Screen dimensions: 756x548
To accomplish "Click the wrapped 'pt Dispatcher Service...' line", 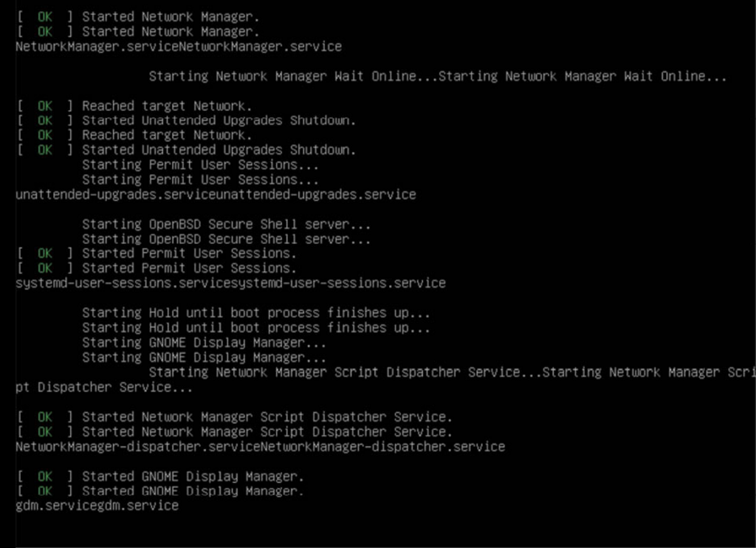I will [x=104, y=387].
